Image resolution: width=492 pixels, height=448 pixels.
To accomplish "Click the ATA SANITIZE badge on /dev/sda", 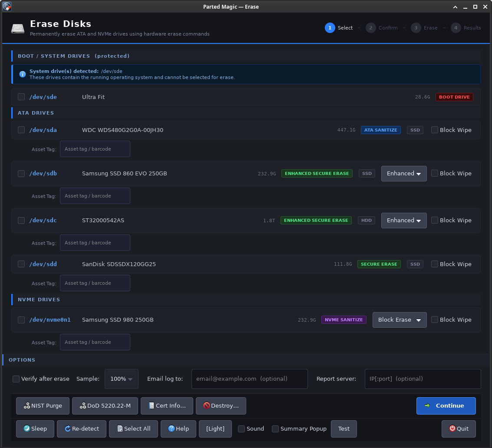I will [x=380, y=130].
